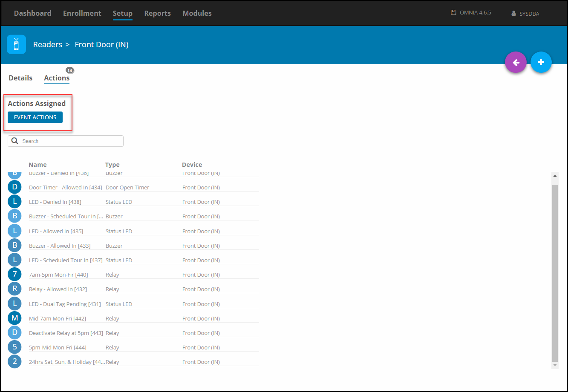Switch to the Actions tab
The width and height of the screenshot is (568, 392).
click(x=57, y=78)
